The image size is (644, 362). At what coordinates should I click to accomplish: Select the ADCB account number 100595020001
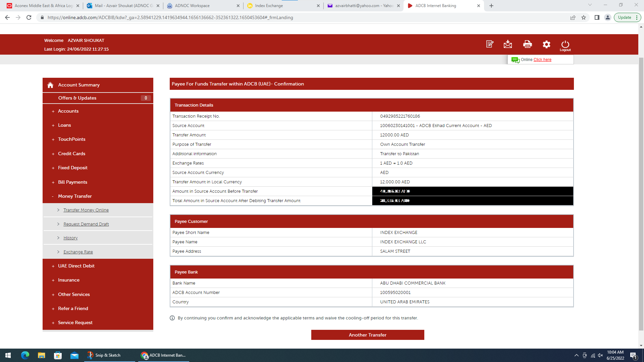pyautogui.click(x=395, y=293)
